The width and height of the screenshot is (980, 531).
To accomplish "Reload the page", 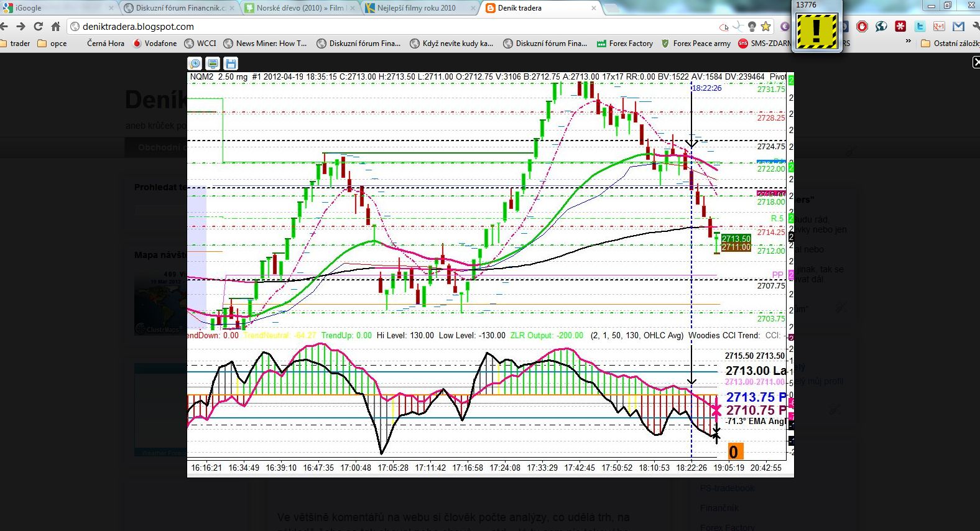I will click(39, 27).
